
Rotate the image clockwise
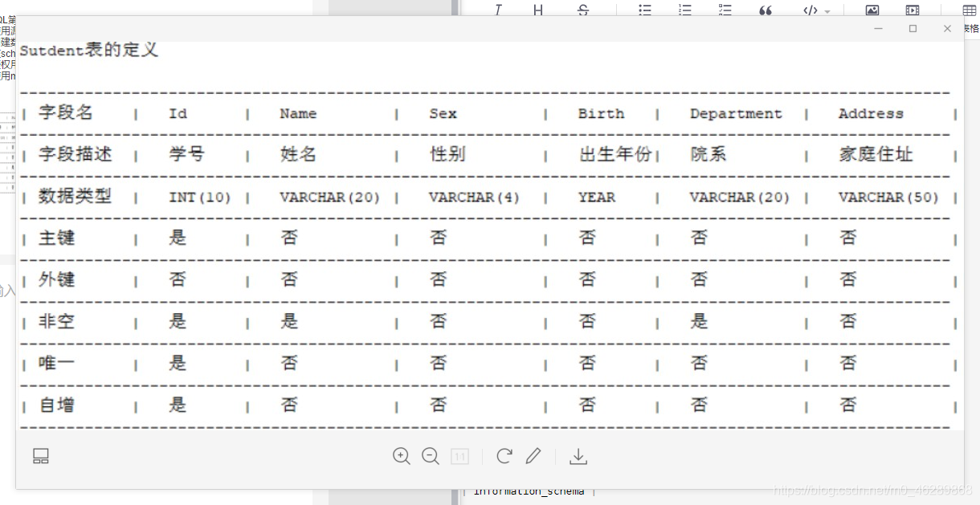(504, 456)
